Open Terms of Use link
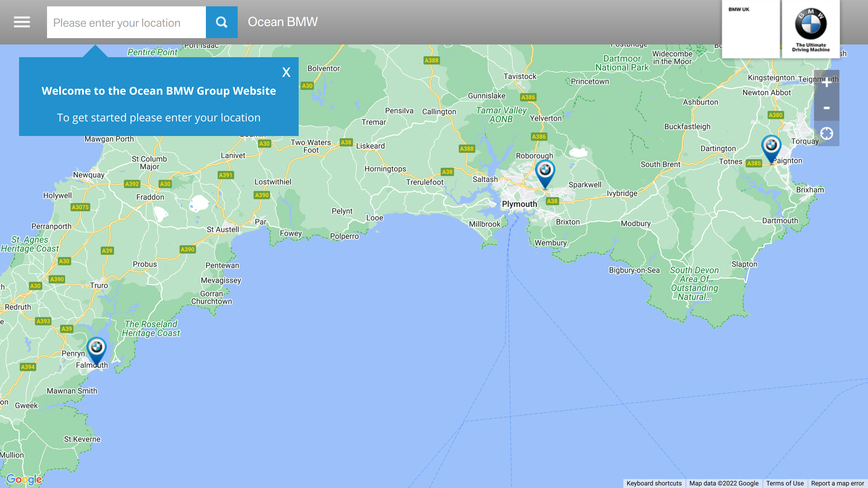This screenshot has width=868, height=488. 785,483
